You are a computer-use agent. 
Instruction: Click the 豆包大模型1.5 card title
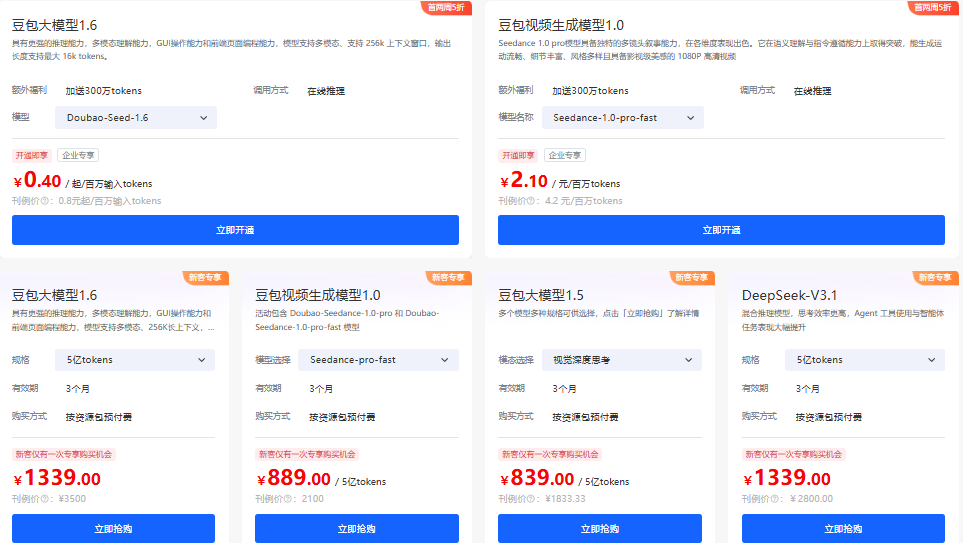(541, 295)
